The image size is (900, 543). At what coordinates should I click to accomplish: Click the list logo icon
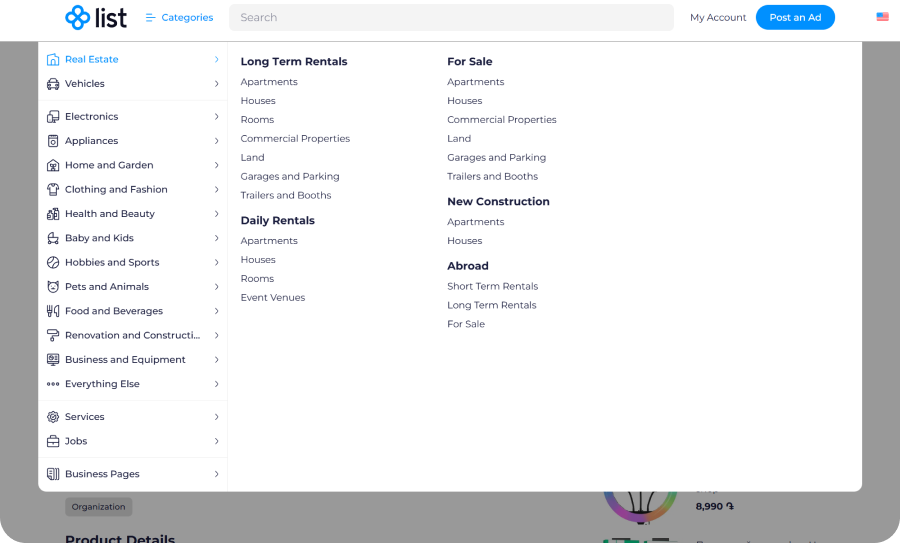point(77,17)
